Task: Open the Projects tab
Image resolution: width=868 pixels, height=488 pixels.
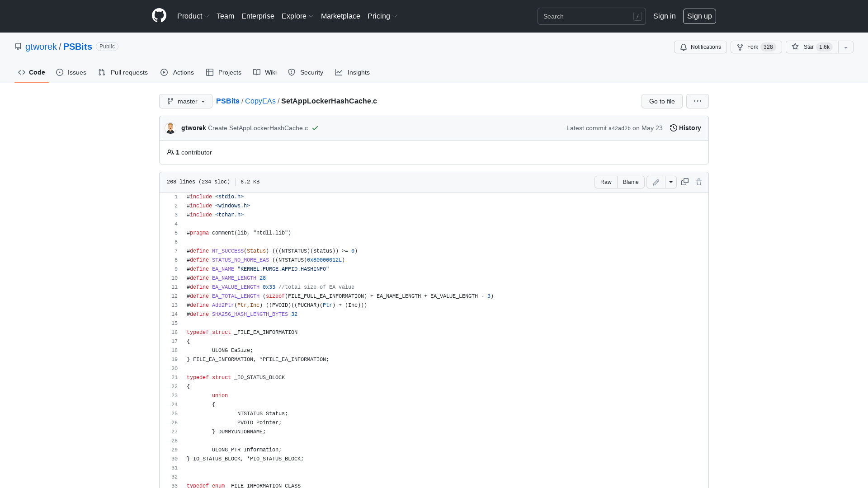Action: pyautogui.click(x=224, y=72)
